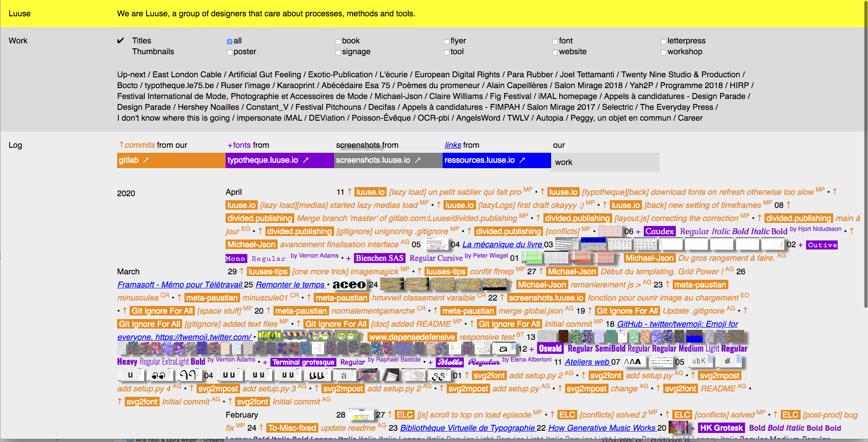The image size is (868, 442).
Task: Uncheck the 'all' filter checkbox
Action: pyautogui.click(x=230, y=42)
